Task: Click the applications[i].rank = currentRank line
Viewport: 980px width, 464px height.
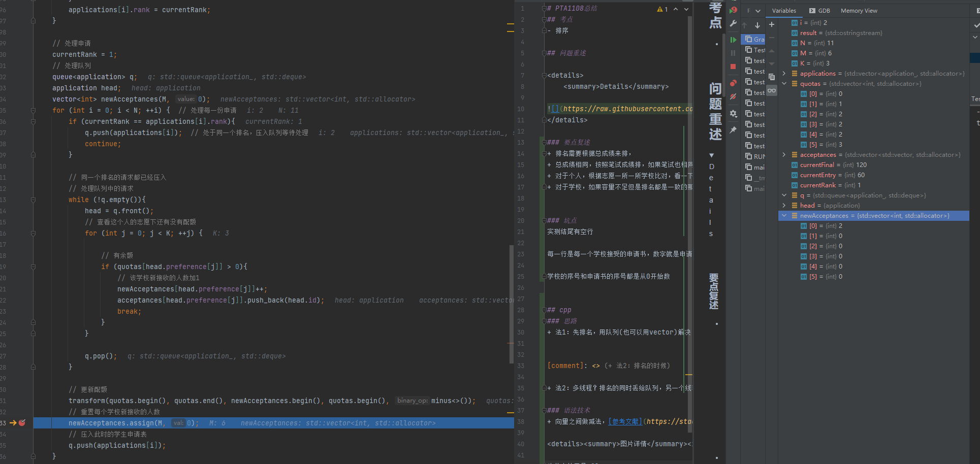Action: [x=139, y=10]
